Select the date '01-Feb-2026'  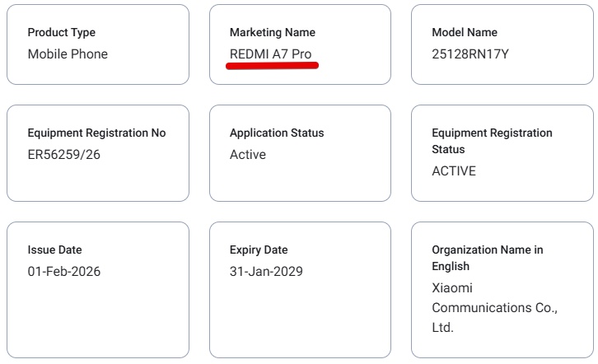(x=63, y=272)
